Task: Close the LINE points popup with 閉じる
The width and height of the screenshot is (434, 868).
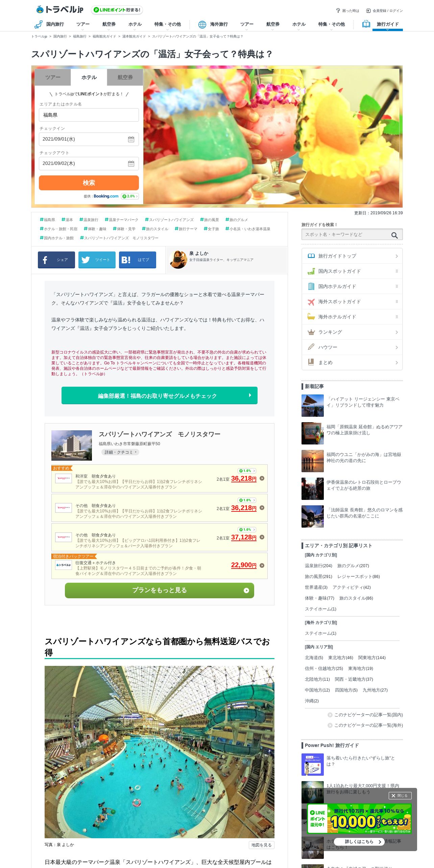Action: (400, 796)
